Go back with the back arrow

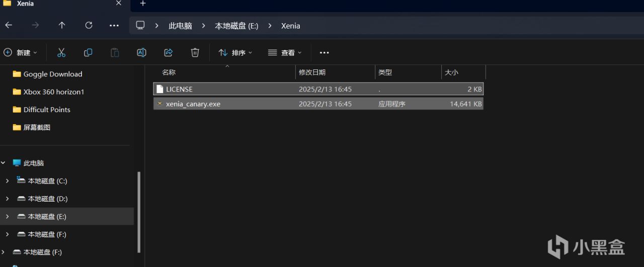pyautogui.click(x=9, y=25)
